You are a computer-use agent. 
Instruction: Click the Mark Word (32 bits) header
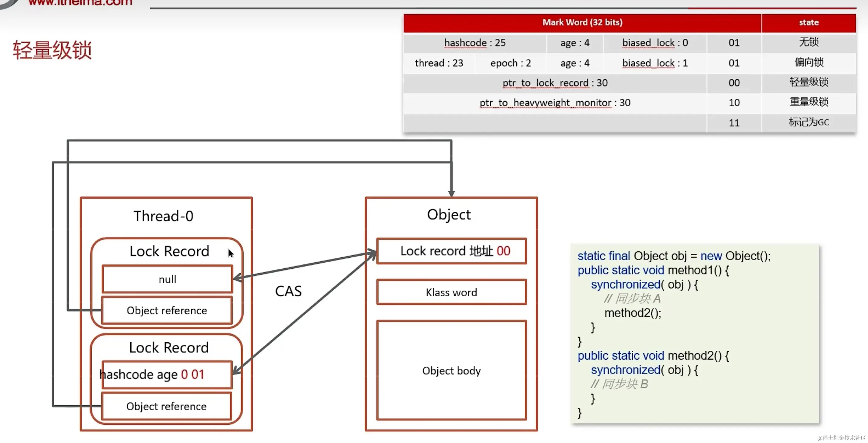[x=582, y=23]
